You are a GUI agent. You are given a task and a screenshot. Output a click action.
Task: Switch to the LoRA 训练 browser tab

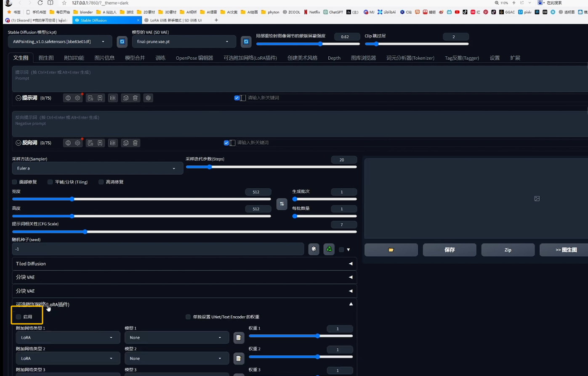177,20
